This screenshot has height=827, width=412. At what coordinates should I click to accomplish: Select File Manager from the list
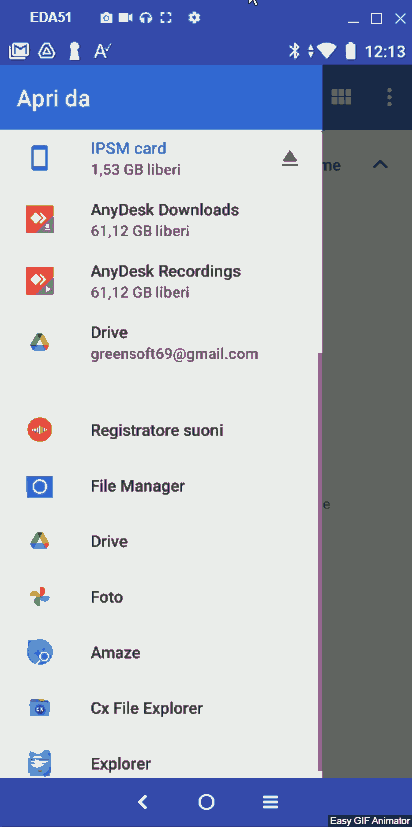[161, 486]
